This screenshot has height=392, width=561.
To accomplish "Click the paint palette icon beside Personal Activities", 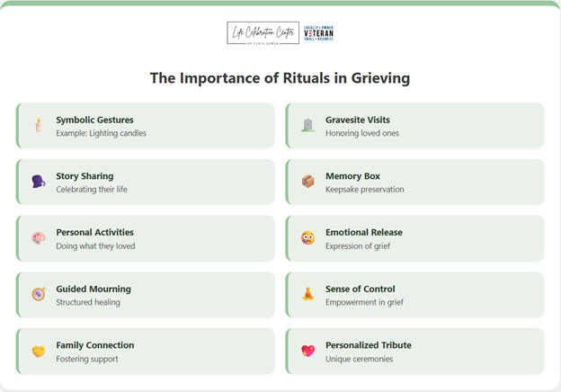I will [39, 238].
